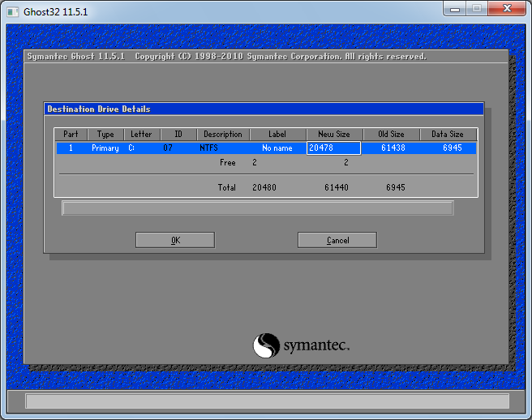This screenshot has height=420, width=532.
Task: Close the Ghost32 window
Action: coord(507,9)
